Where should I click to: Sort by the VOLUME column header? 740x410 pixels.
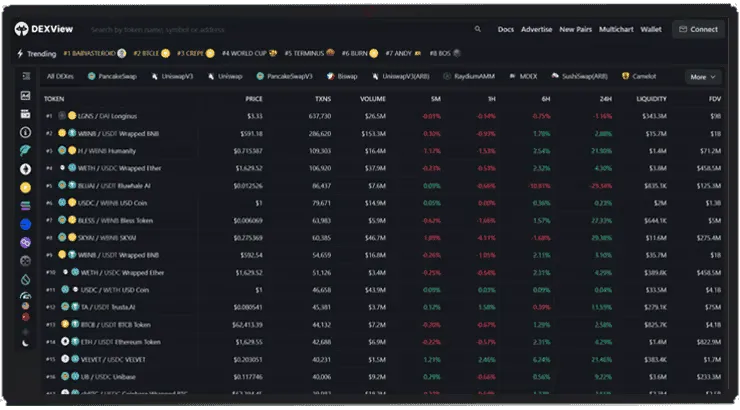(x=373, y=99)
